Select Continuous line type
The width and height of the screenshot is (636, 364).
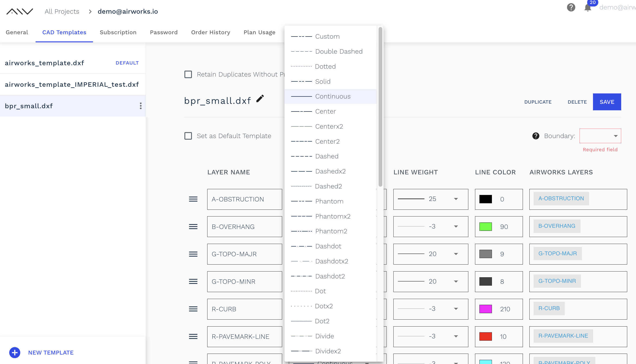pyautogui.click(x=330, y=96)
